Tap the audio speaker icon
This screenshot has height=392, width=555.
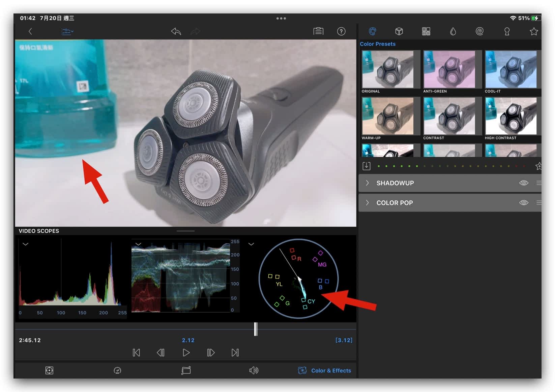point(254,370)
